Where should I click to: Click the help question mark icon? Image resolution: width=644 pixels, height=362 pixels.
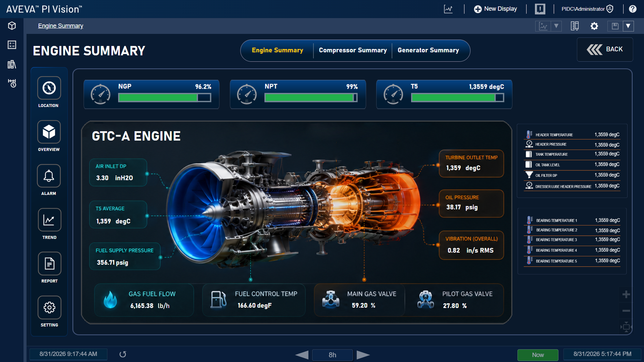633,9
